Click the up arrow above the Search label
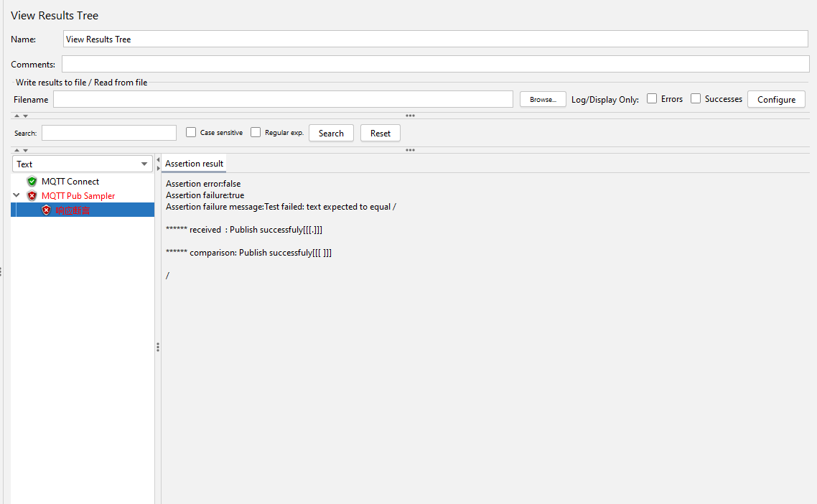The height and width of the screenshot is (504, 817). pos(17,116)
